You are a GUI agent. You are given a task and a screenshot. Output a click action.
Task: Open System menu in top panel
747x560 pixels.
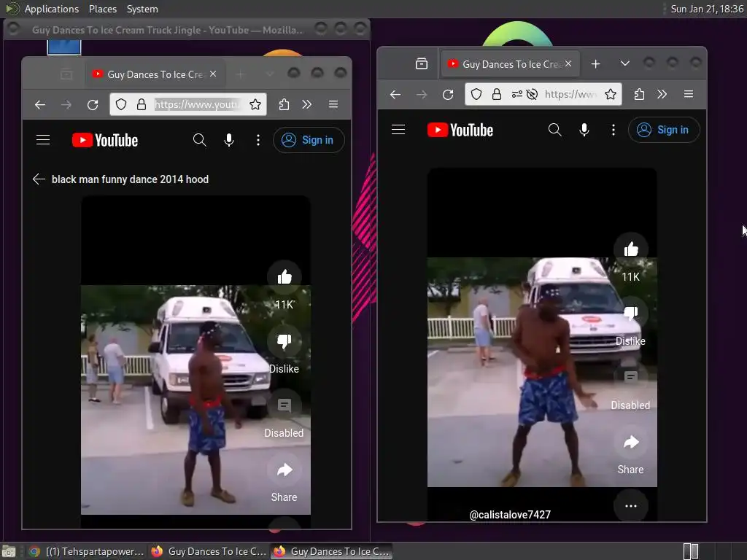coord(142,9)
